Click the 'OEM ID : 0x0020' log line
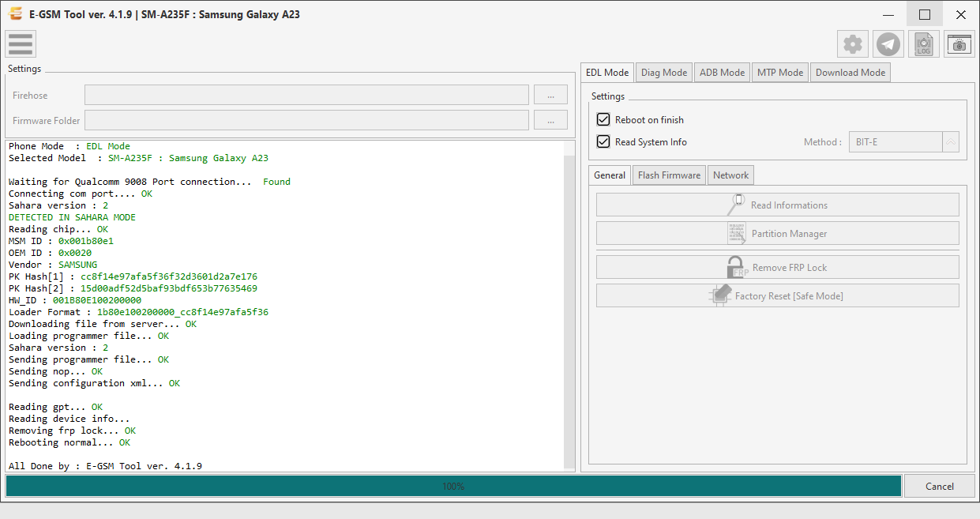This screenshot has height=519, width=980. [x=50, y=253]
